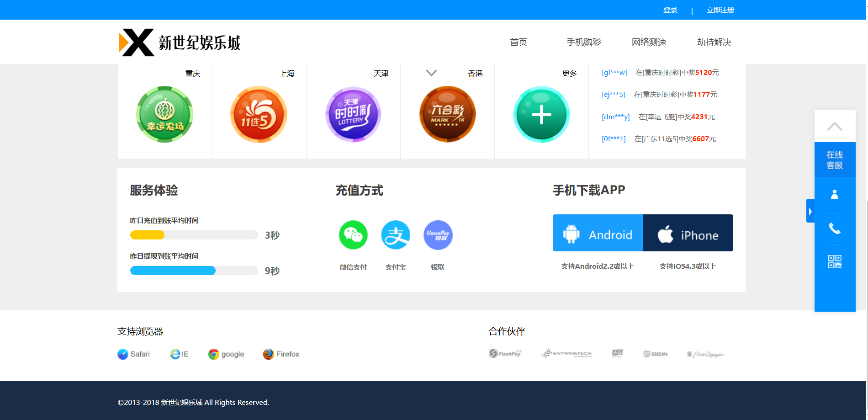Click the IE browser icon
This screenshot has width=868, height=420.
tap(179, 354)
